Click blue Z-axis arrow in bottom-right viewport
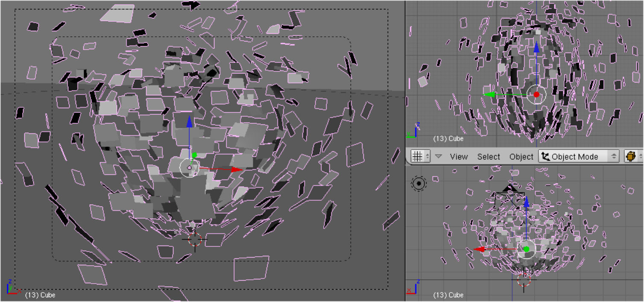The image size is (644, 302). [x=526, y=202]
